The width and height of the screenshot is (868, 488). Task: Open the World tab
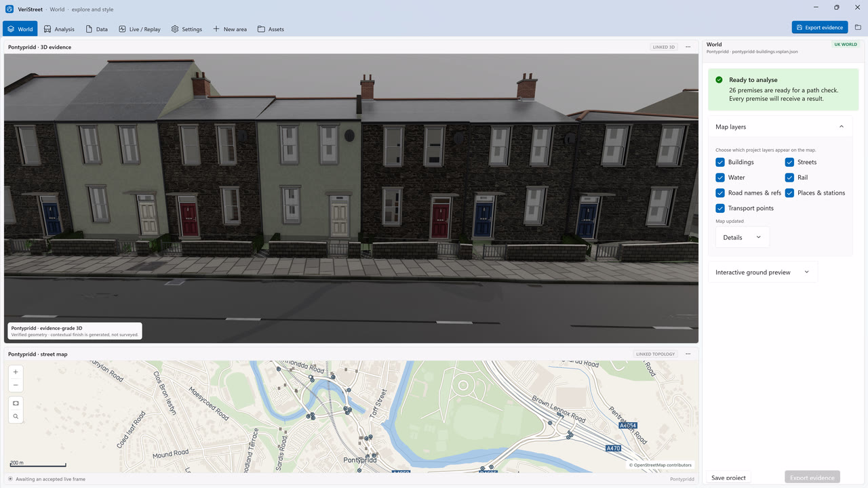pos(20,29)
